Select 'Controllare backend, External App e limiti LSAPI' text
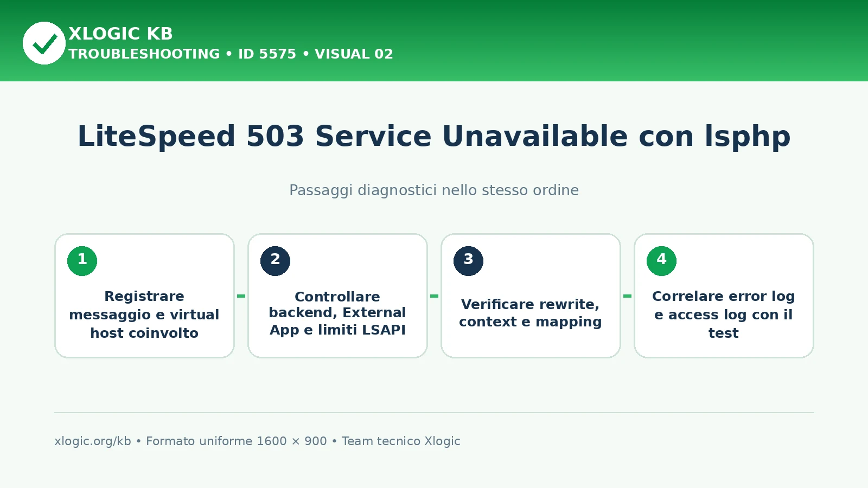The height and width of the screenshot is (488, 868). point(337,313)
